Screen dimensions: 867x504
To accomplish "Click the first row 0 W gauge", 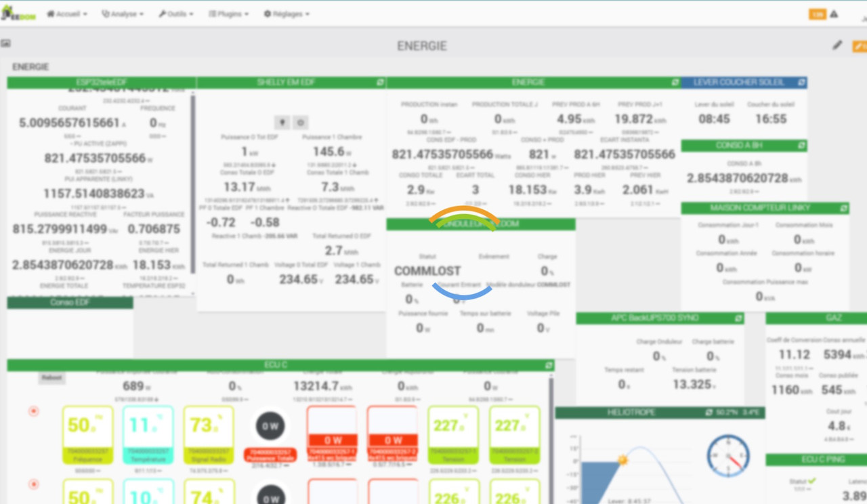I will pyautogui.click(x=270, y=427).
